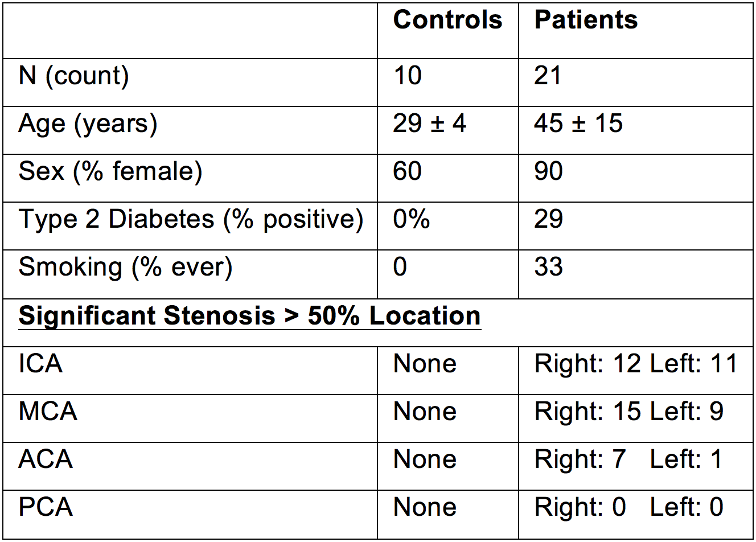Click the patients age value 45 ± 15
The height and width of the screenshot is (542, 756).
[578, 124]
